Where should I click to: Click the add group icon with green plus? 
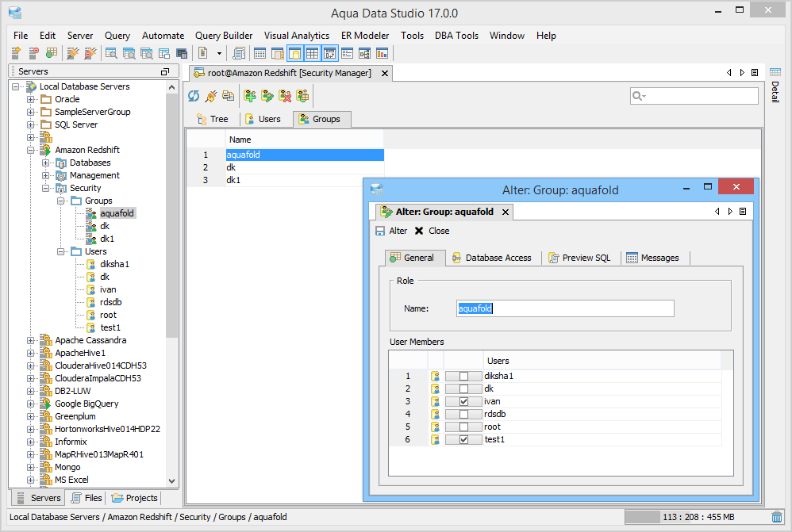coord(249,96)
